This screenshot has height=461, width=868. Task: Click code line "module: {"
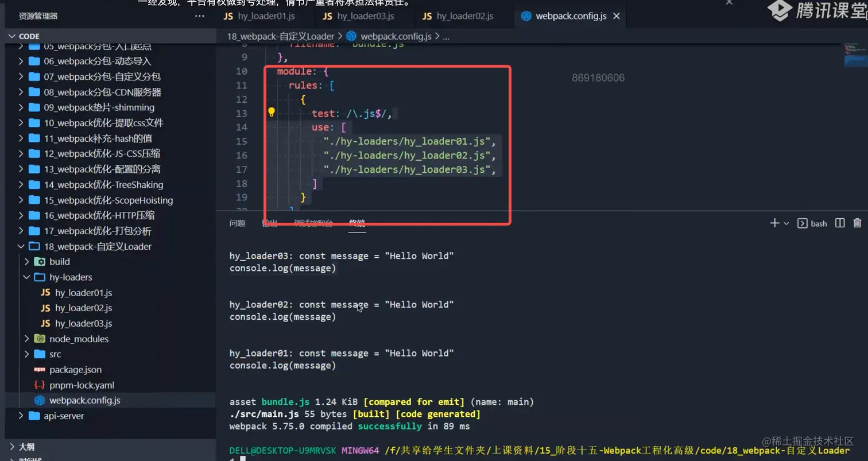[302, 71]
